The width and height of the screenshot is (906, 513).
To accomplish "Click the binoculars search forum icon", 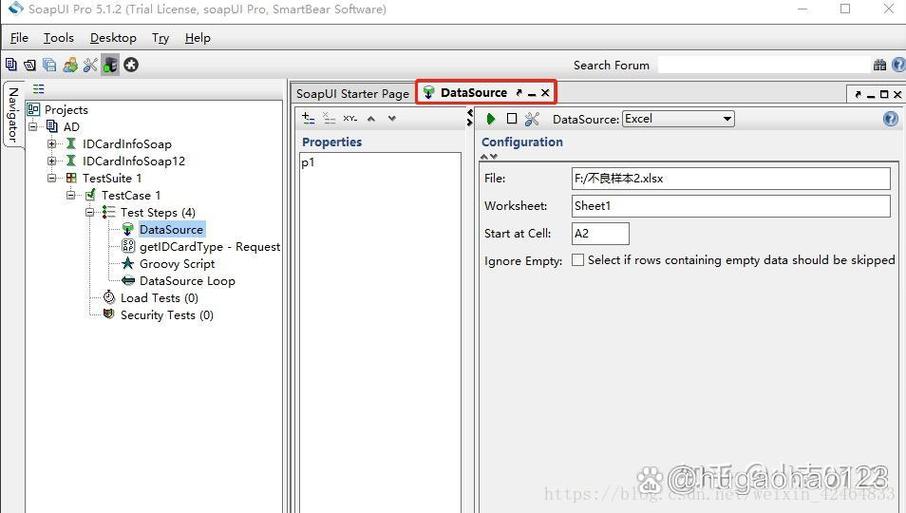I will tap(879, 65).
